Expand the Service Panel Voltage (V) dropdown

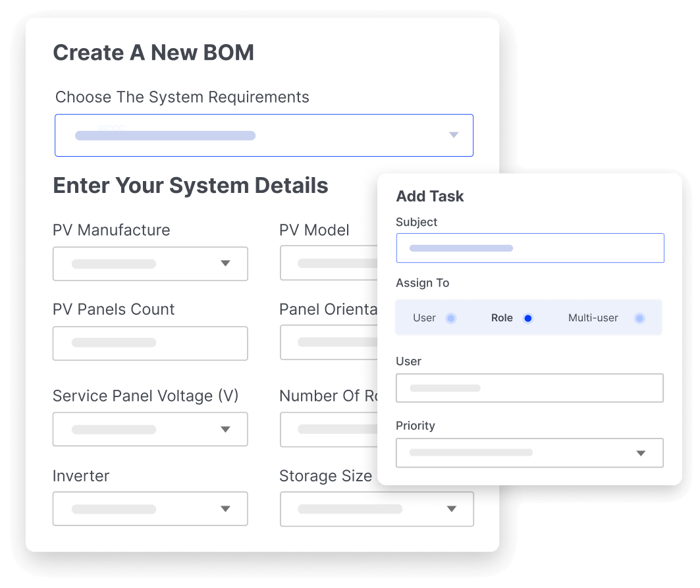[150, 429]
